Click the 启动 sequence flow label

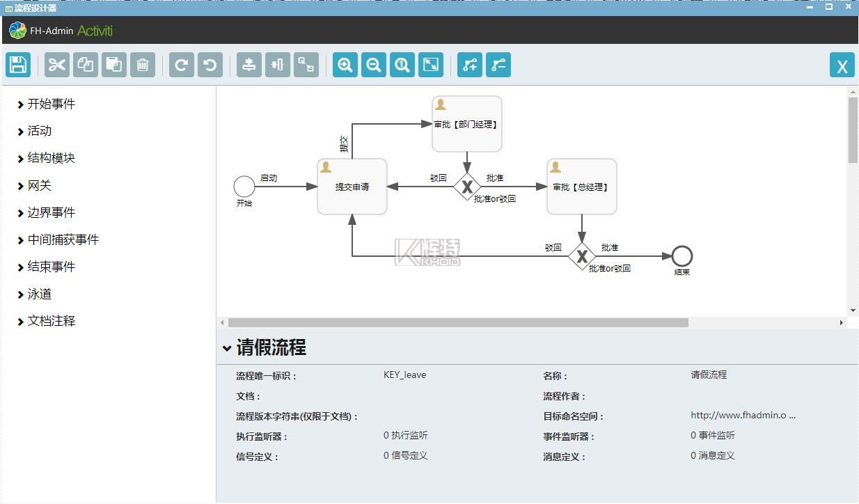(269, 178)
